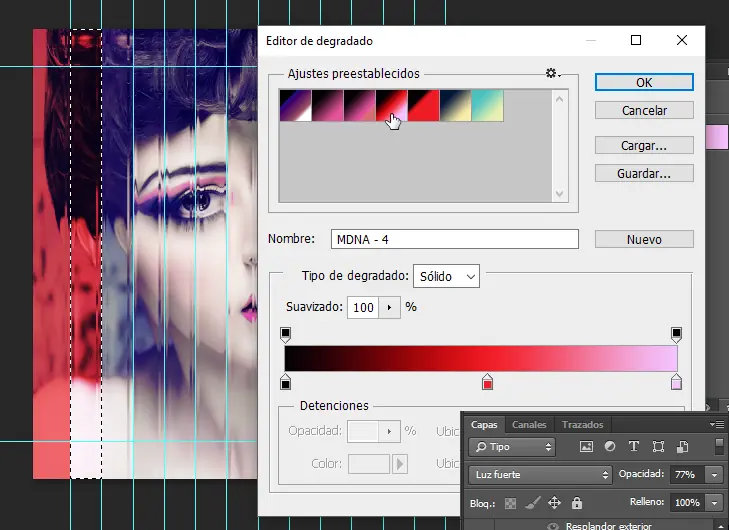Screen dimensions: 729x530
Task: Filter layers by text type
Action: tap(634, 447)
